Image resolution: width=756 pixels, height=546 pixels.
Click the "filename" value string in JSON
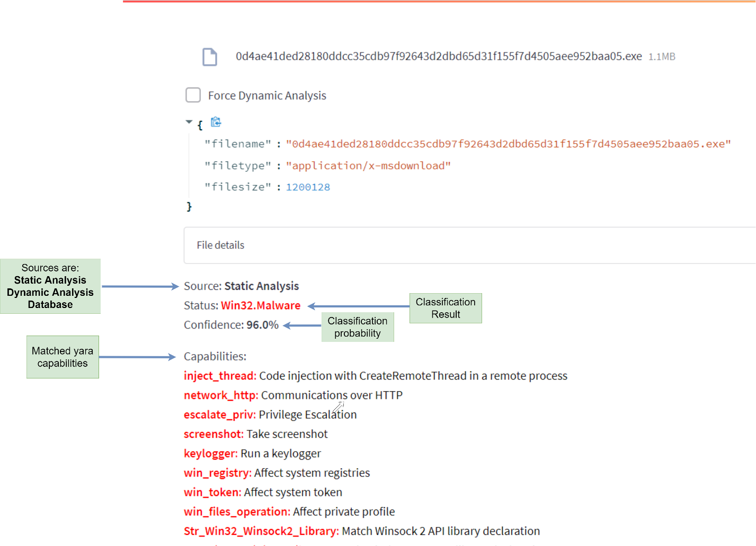point(508,144)
